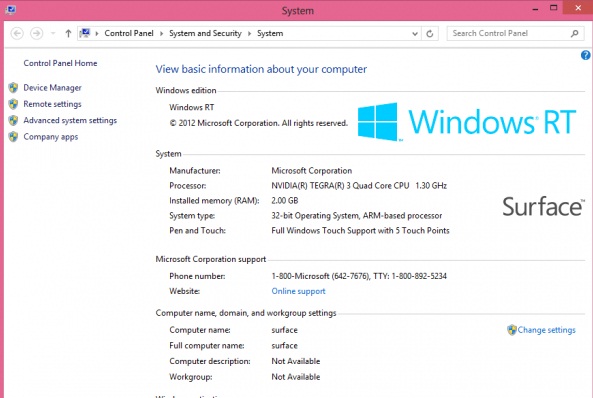Image resolution: width=593 pixels, height=398 pixels.
Task: Expand the chevron before Control Panel breadcrumb
Action: [97, 34]
